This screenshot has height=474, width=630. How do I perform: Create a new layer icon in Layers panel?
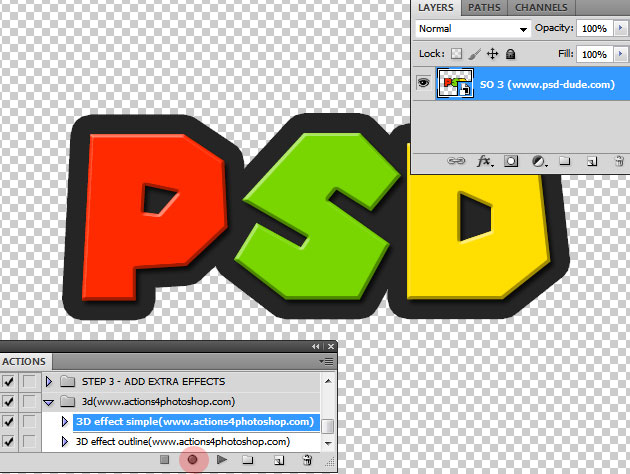[592, 161]
